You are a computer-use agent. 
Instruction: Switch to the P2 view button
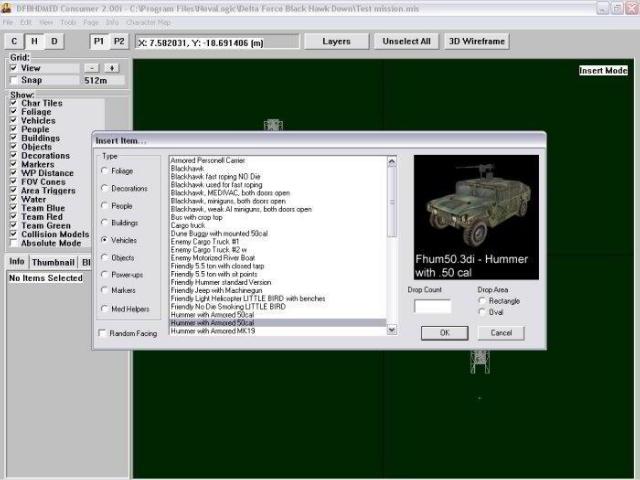[x=119, y=41]
